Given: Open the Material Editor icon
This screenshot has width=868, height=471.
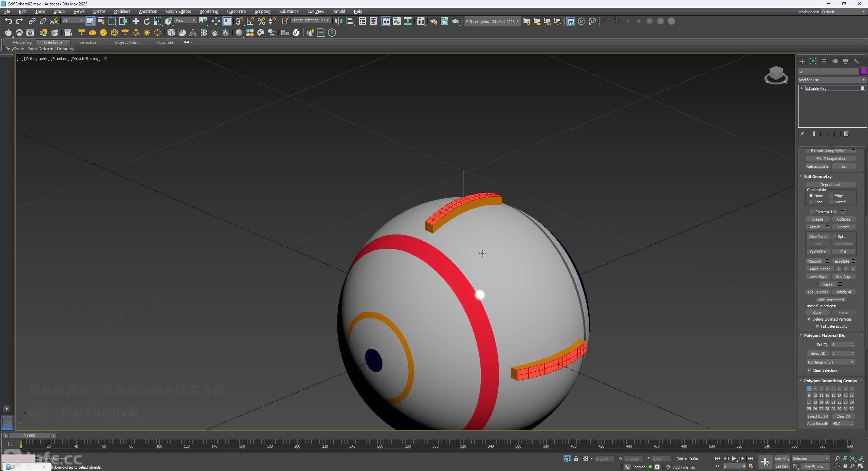Looking at the screenshot, I should pos(421,21).
